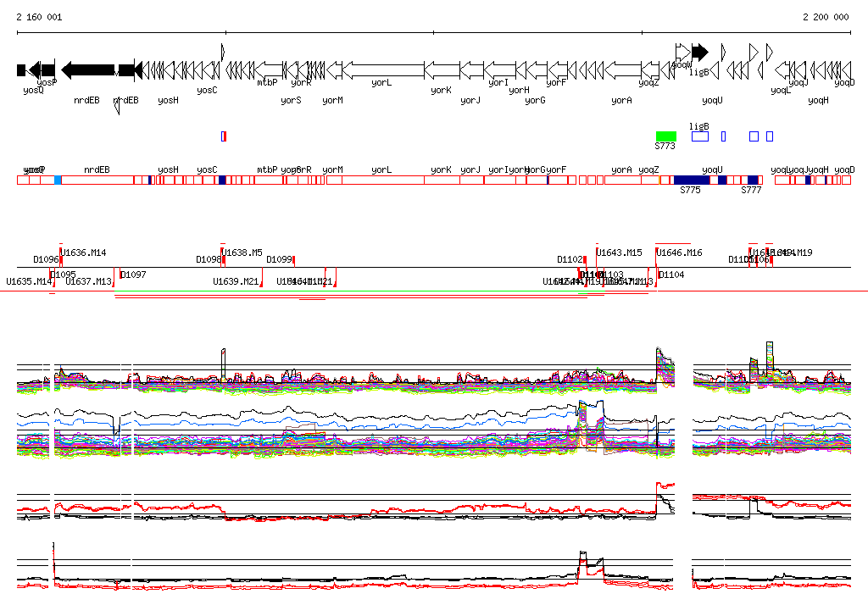Select the red yorA box in annotation track

pos(623,180)
